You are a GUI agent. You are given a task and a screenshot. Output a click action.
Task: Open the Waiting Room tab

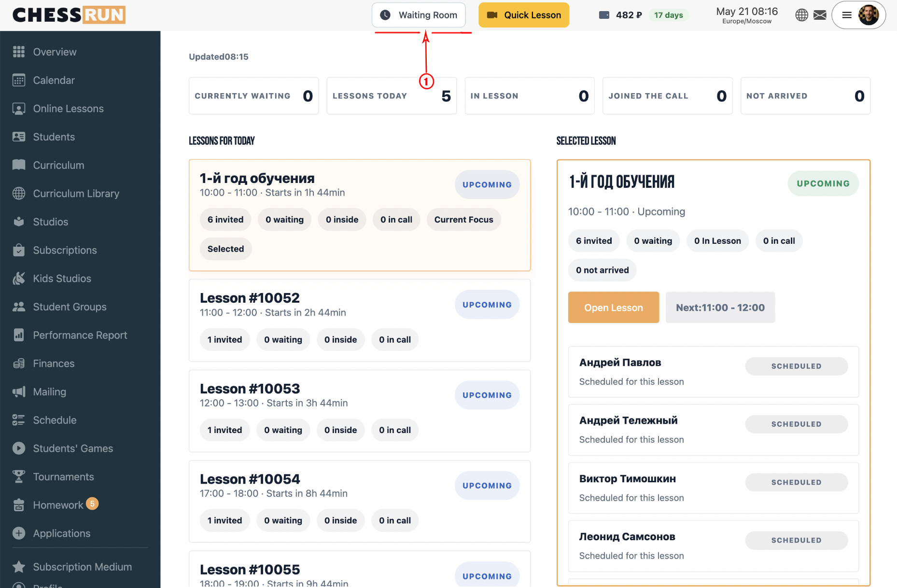(x=419, y=15)
